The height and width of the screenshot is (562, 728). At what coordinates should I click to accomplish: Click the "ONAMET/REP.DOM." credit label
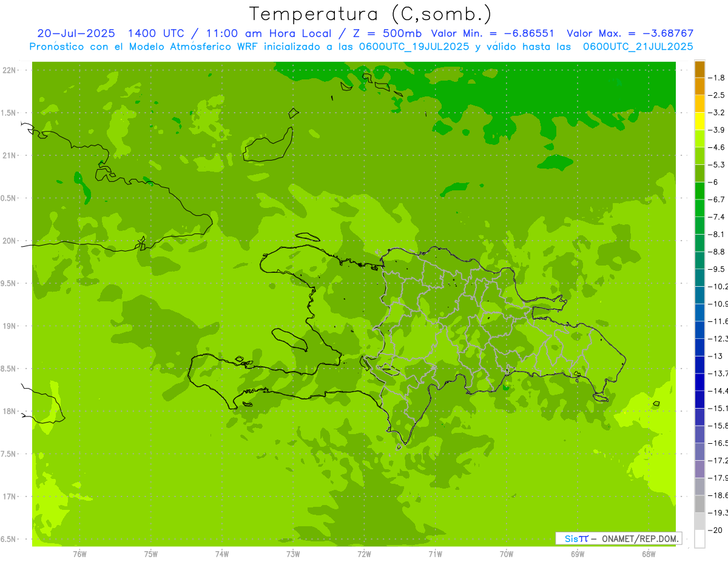click(x=639, y=538)
